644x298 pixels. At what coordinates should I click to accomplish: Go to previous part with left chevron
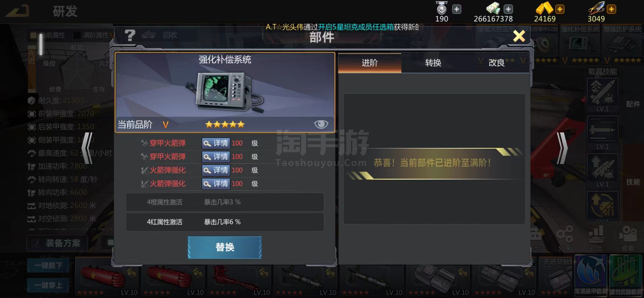click(87, 148)
